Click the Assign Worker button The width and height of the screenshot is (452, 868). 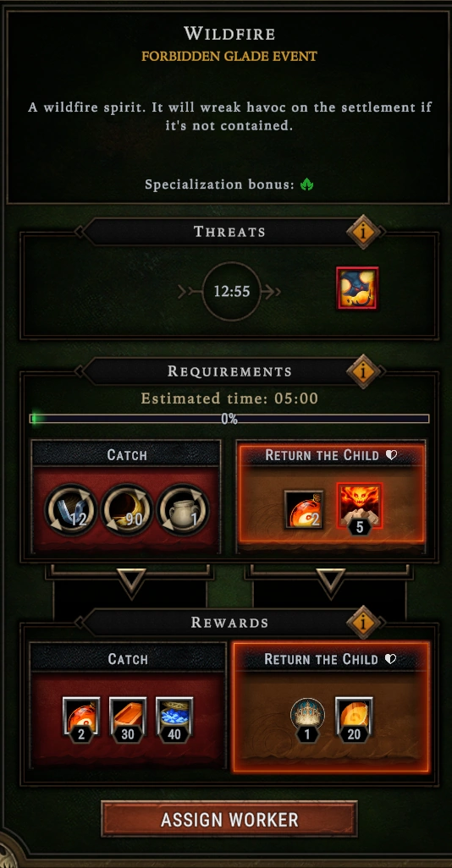click(x=229, y=819)
